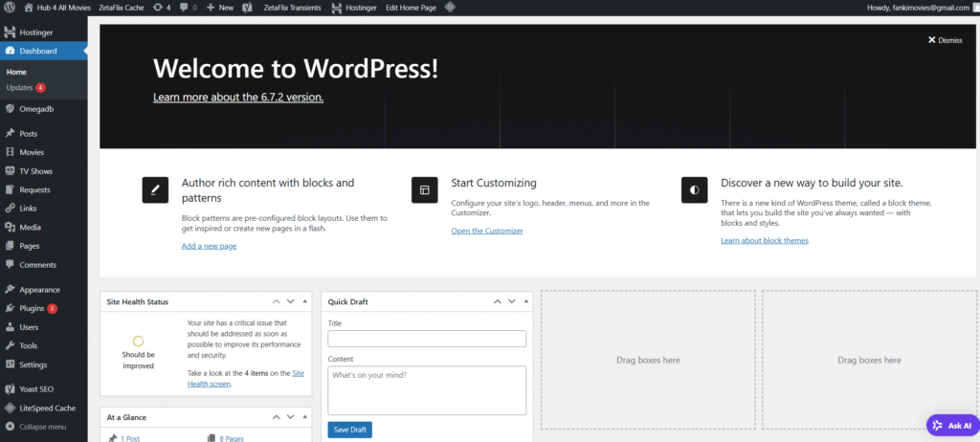
Task: Click the pencil icon beside Author rich content
Action: click(x=155, y=190)
